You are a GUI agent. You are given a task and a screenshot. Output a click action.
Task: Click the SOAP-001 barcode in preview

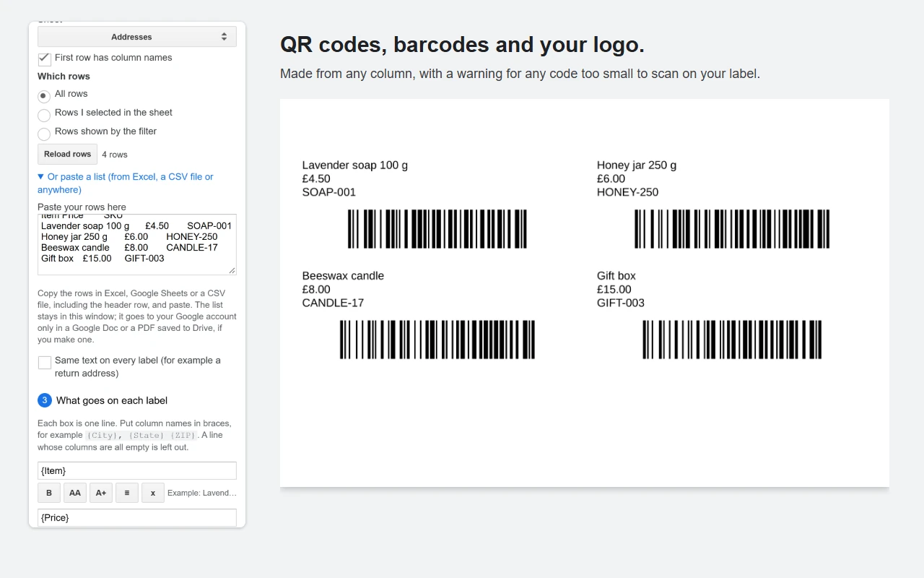(x=437, y=229)
